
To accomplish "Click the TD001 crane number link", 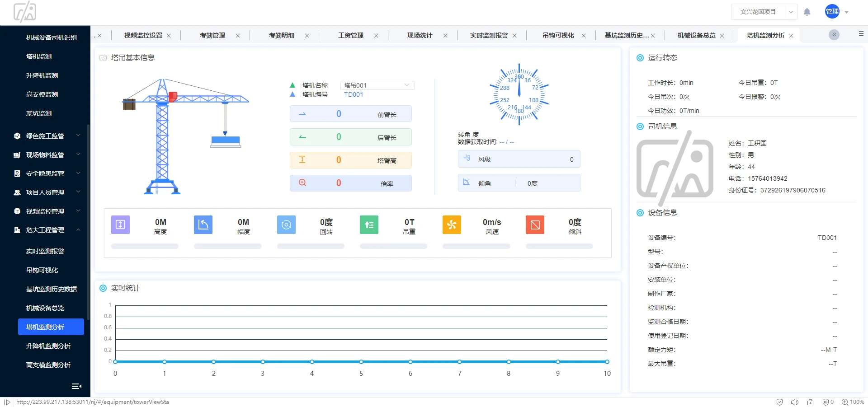I will tap(354, 94).
